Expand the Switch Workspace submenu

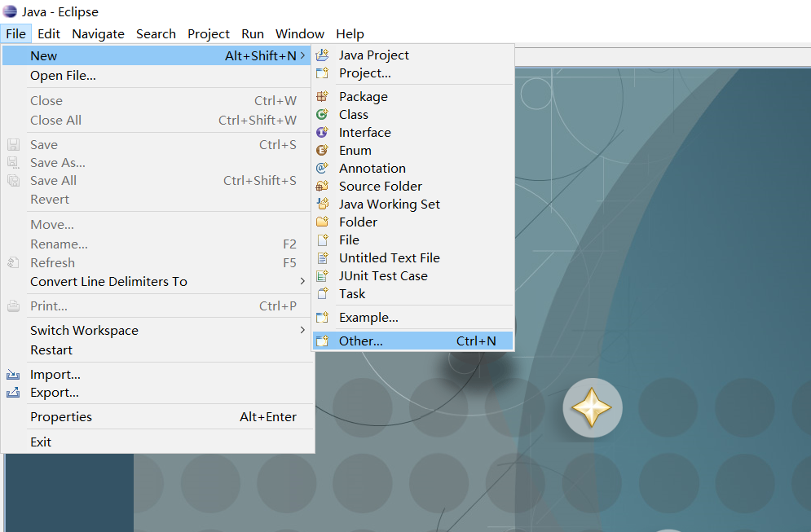(x=302, y=330)
